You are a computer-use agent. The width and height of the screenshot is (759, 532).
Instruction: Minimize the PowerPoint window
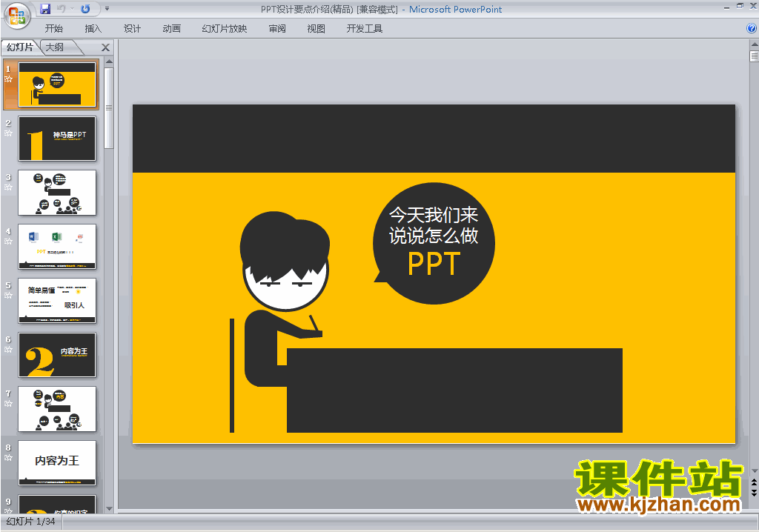726,7
